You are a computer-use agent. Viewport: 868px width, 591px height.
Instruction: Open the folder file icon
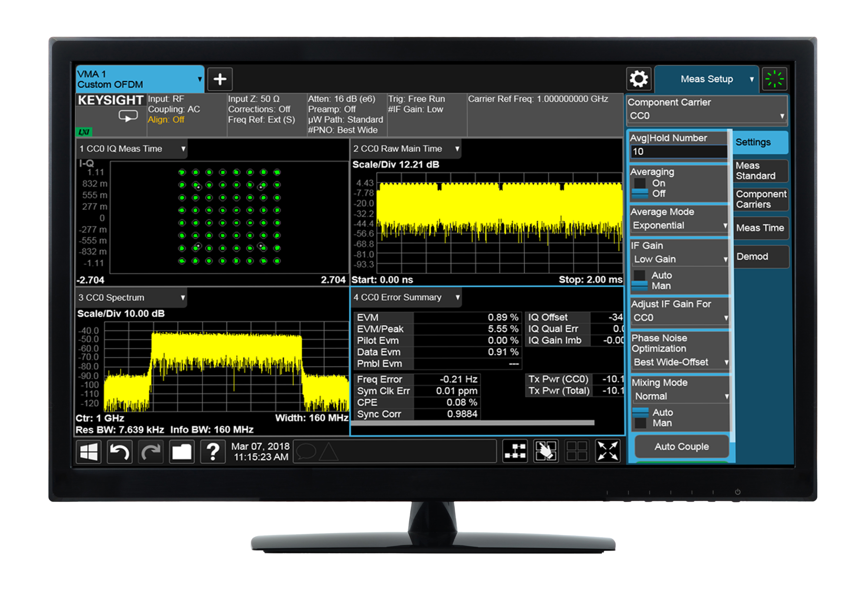point(181,452)
